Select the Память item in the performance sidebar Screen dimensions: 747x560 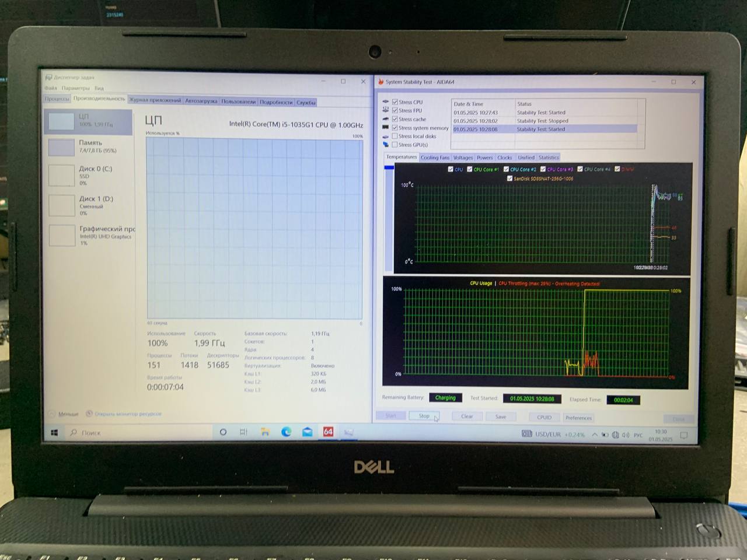pyautogui.click(x=90, y=146)
